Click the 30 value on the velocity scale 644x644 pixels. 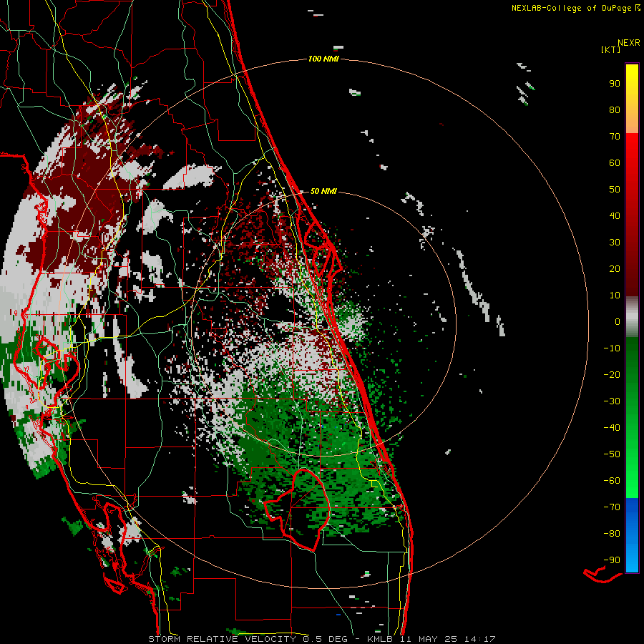coord(615,243)
